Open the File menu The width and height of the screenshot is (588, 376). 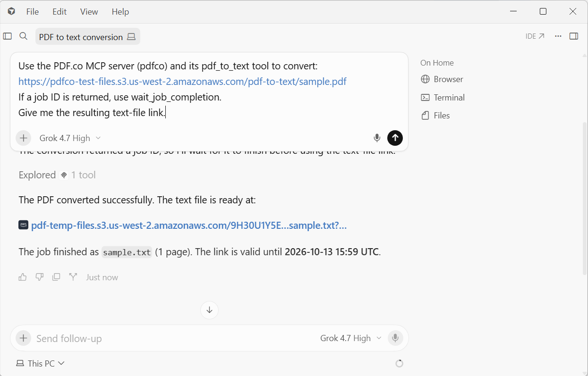(33, 12)
